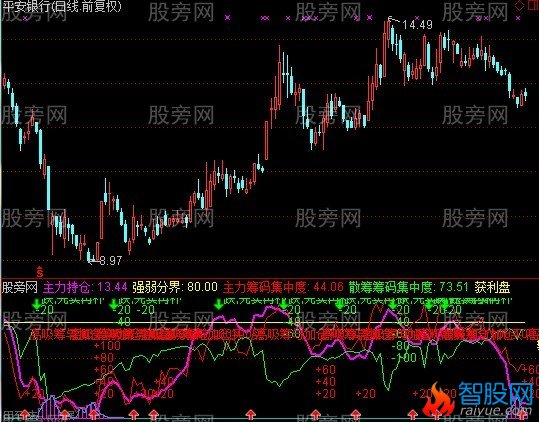Select the 散筹筹码集中度: 73.51 readout
Image resolution: width=539 pixels, height=422 pixels.
(409, 287)
